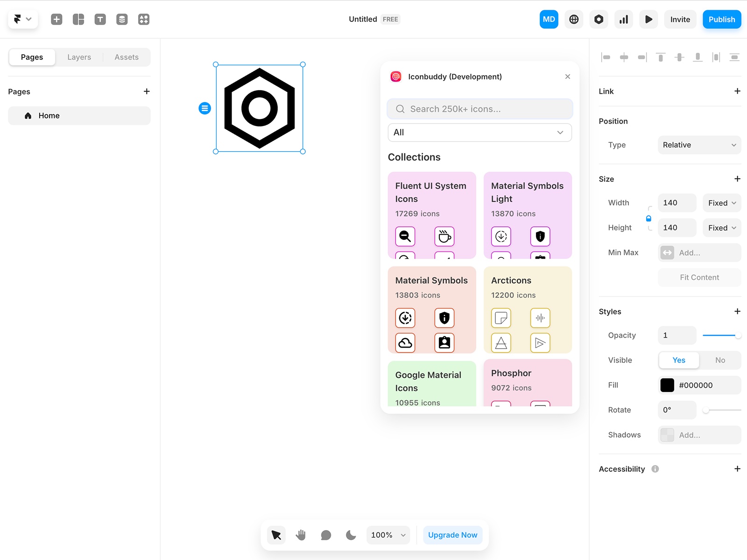Open the Insert panel with the plus icon
The height and width of the screenshot is (560, 747).
tap(56, 19)
